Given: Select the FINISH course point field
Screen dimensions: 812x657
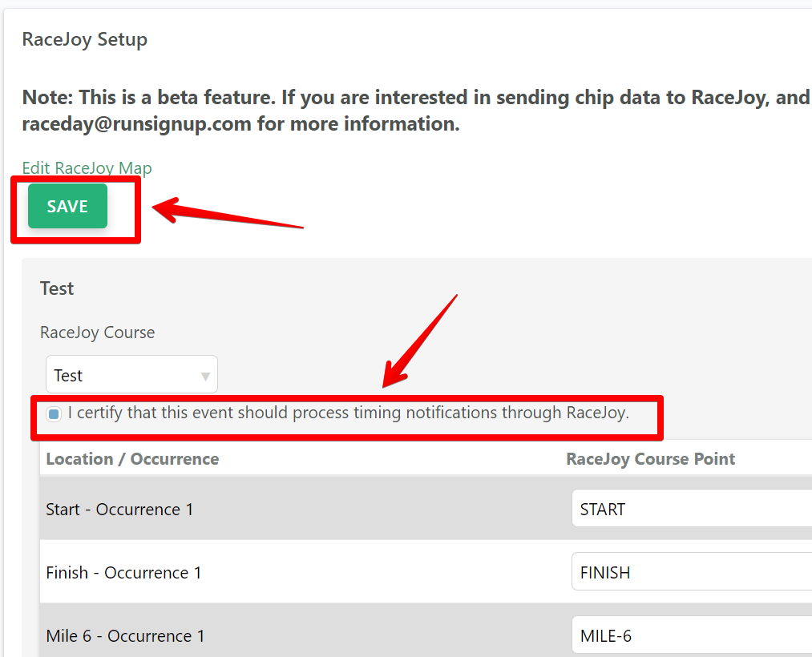Looking at the screenshot, I should (x=692, y=571).
